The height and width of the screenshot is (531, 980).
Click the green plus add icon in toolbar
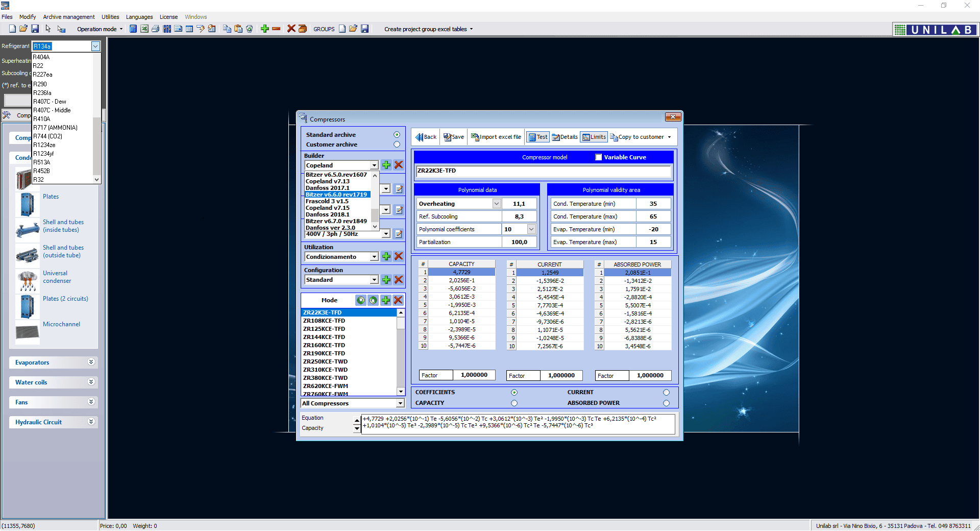click(264, 29)
